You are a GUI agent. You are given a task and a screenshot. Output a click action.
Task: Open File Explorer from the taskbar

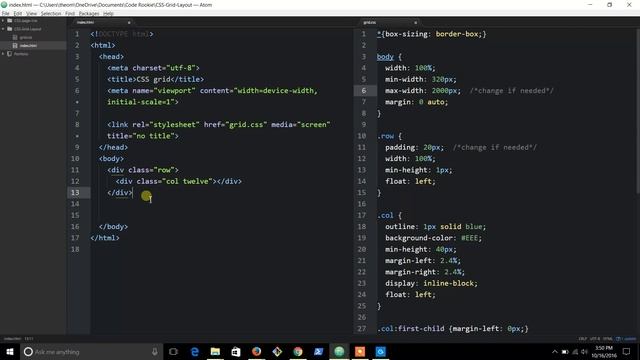coord(215,352)
